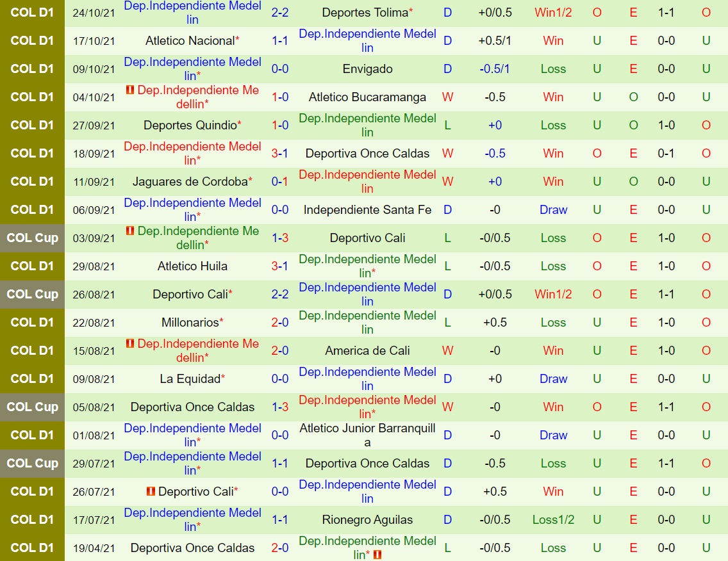This screenshot has width=728, height=561.
Task: Click Deportivo Cali in the 03/09/21 row
Action: (367, 238)
